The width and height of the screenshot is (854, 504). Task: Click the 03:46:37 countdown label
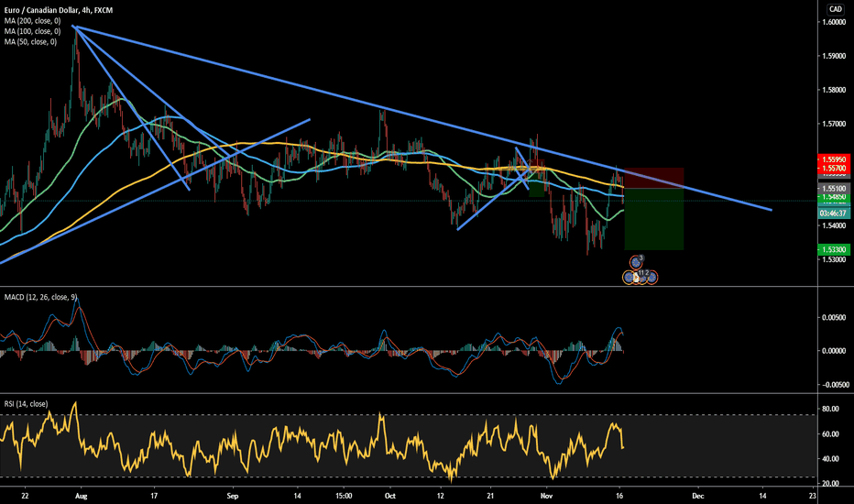coord(834,213)
